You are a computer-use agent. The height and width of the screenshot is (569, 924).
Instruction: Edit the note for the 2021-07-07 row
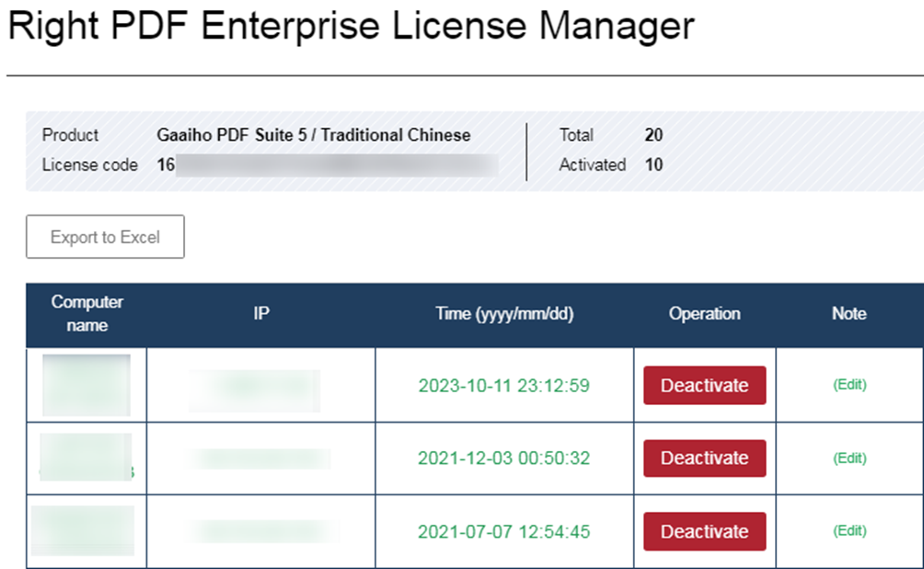pos(849,530)
